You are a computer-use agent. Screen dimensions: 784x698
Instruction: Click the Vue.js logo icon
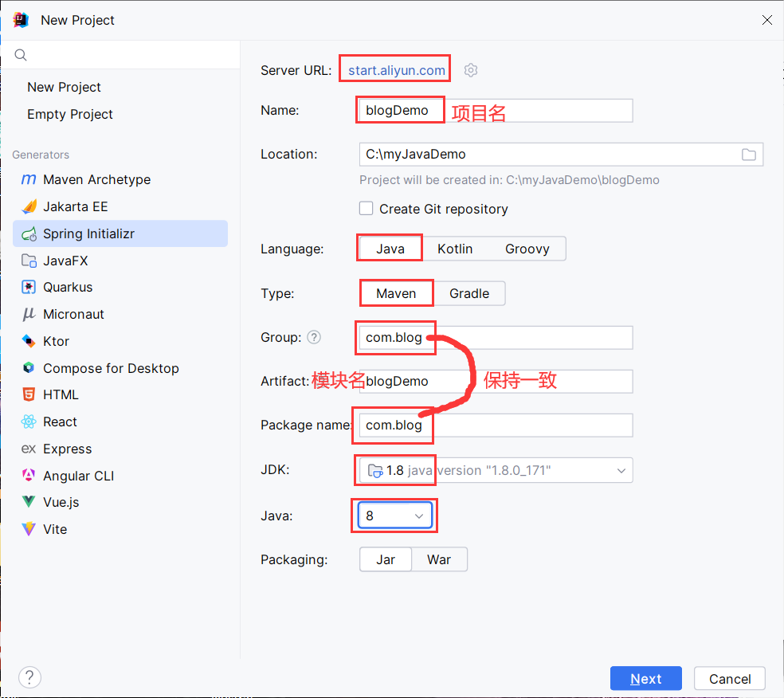click(29, 502)
